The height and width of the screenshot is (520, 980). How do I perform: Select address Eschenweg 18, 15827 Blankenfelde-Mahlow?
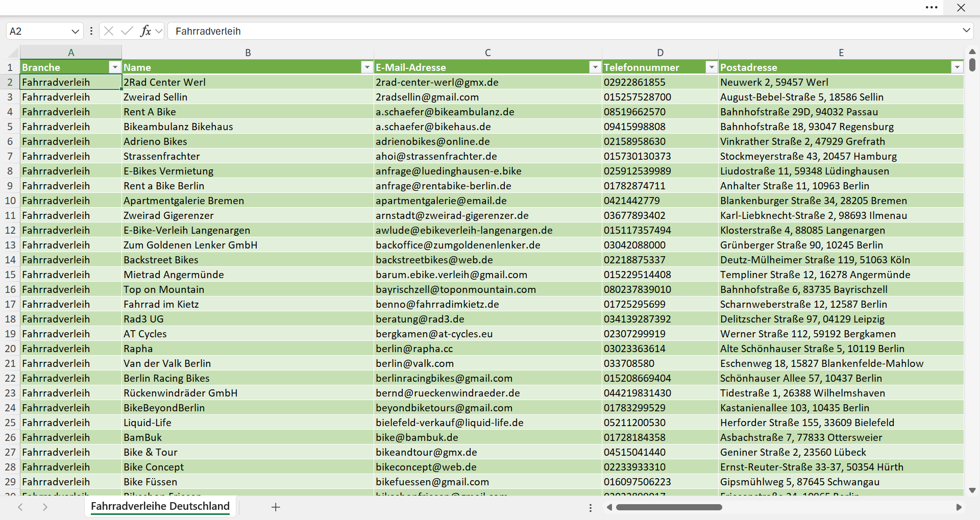pyautogui.click(x=841, y=363)
